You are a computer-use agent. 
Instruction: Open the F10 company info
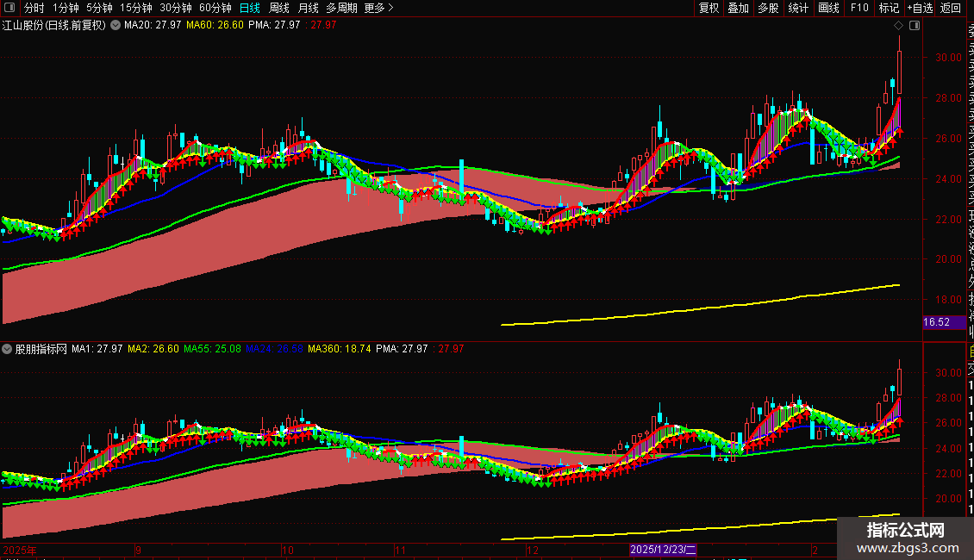coord(859,8)
